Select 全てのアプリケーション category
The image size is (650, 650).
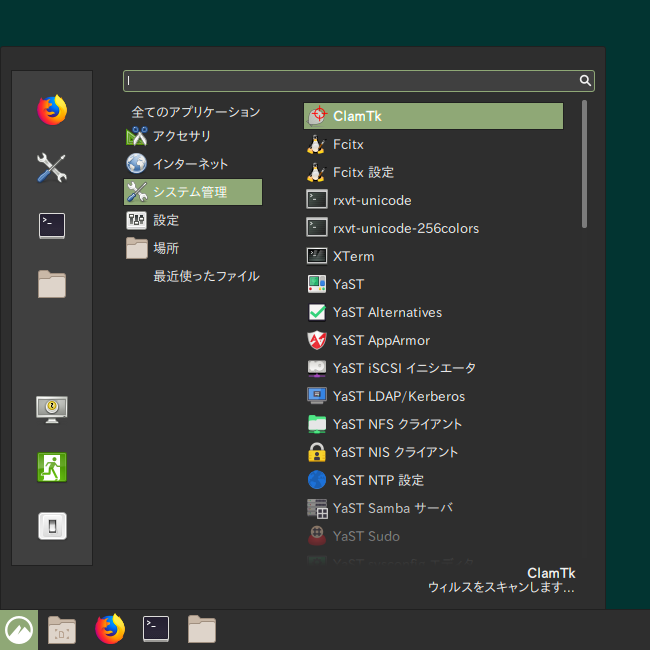tap(196, 112)
